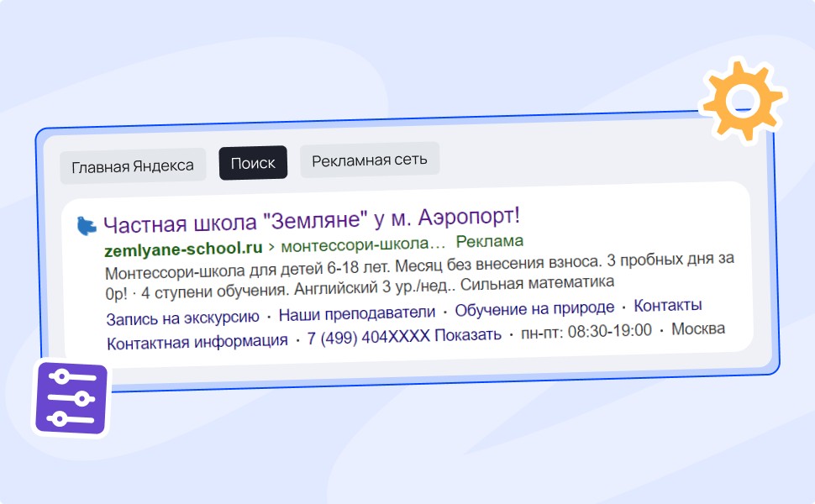
Task: Open the Наши преподаватели sitelink
Action: [x=357, y=313]
